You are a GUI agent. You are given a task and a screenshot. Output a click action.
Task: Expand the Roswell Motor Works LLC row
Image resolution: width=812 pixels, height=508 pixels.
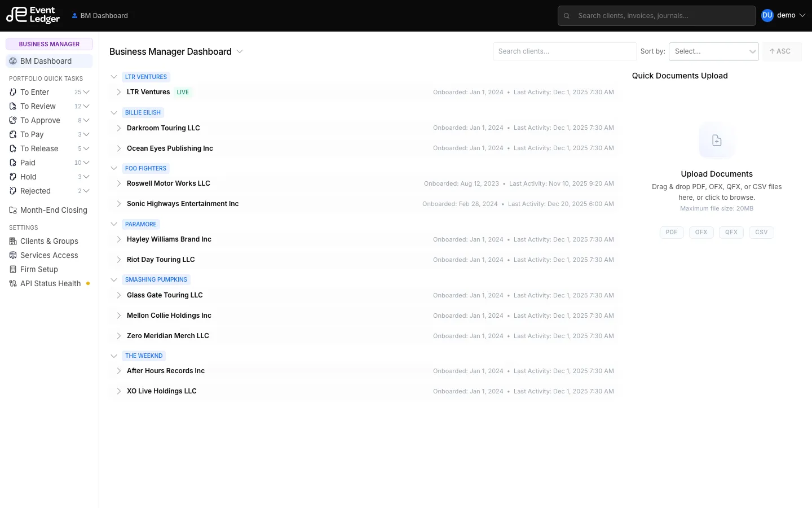click(118, 183)
